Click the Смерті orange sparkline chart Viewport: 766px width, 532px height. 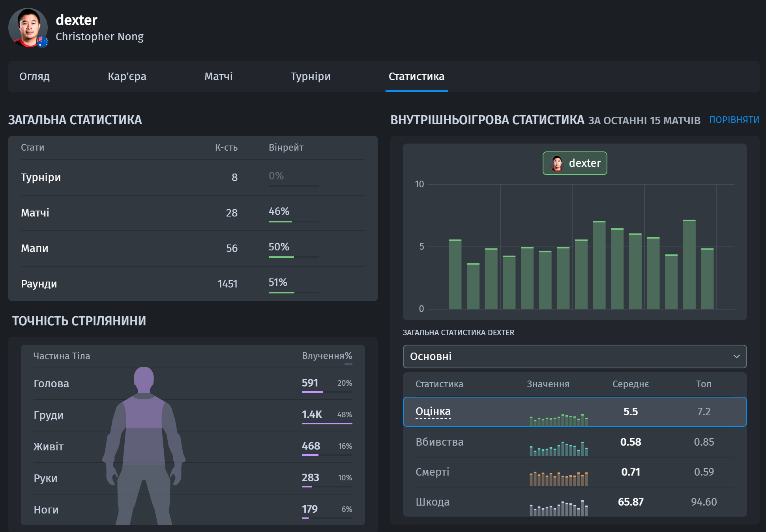(559, 478)
